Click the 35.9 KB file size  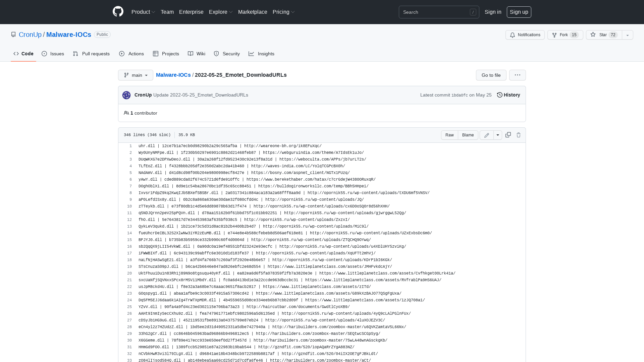tap(186, 135)
